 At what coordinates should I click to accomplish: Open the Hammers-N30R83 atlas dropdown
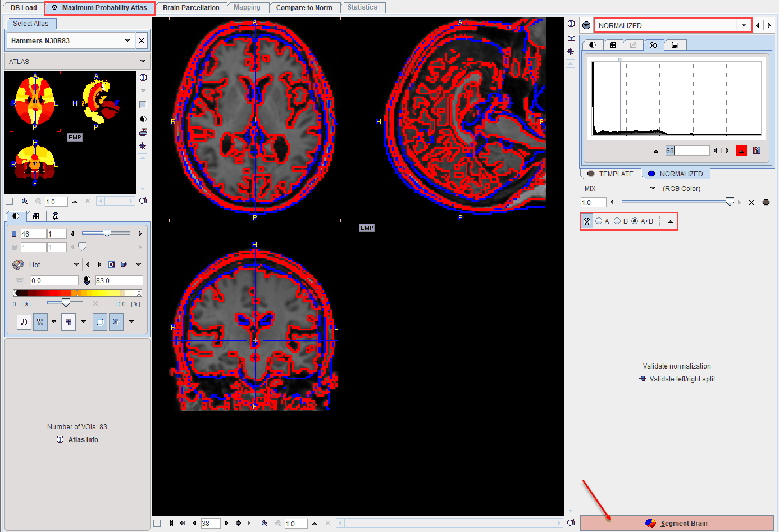[x=127, y=40]
